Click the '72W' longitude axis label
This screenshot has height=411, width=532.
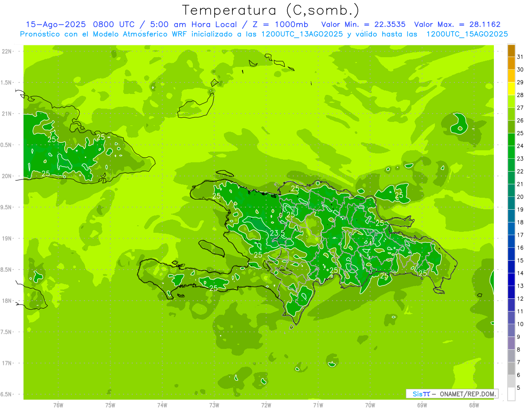pyautogui.click(x=266, y=405)
